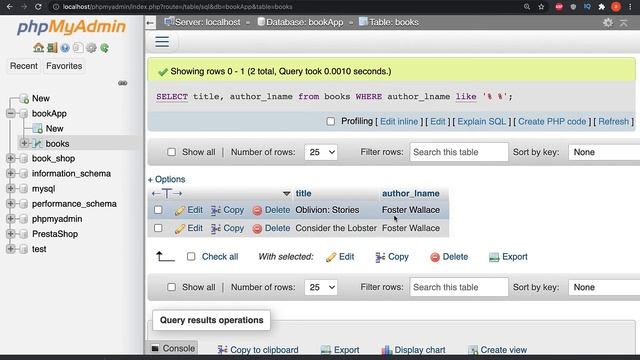Image resolution: width=640 pixels, height=360 pixels.
Task: Click the browser zoom magnifier icon
Action: point(527,7)
